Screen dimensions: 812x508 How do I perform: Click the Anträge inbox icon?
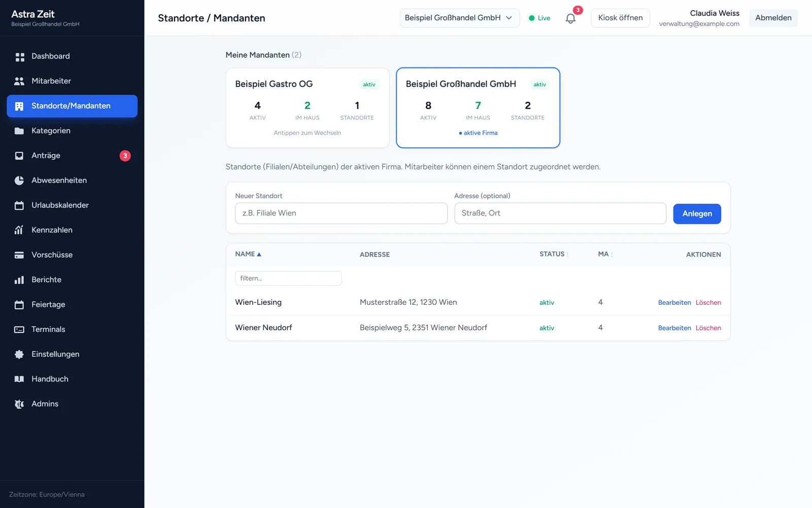19,156
